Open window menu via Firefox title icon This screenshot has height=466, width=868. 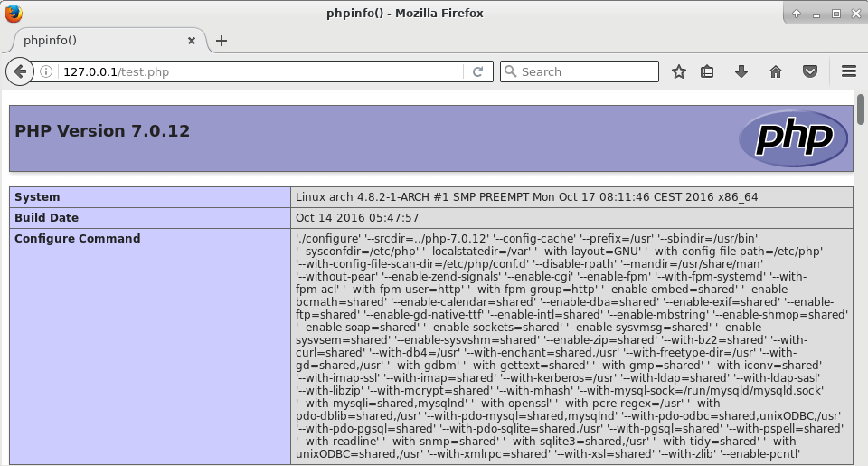(x=14, y=14)
